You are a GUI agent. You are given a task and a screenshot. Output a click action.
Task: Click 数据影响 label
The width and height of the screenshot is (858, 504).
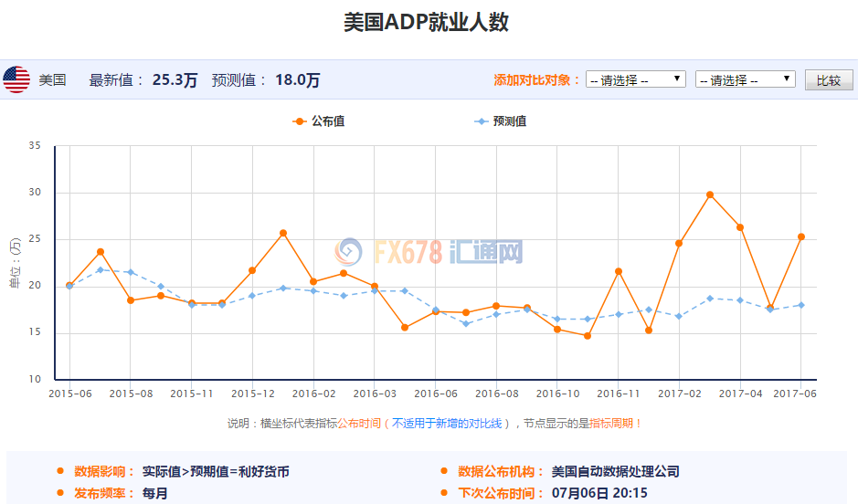tap(103, 471)
